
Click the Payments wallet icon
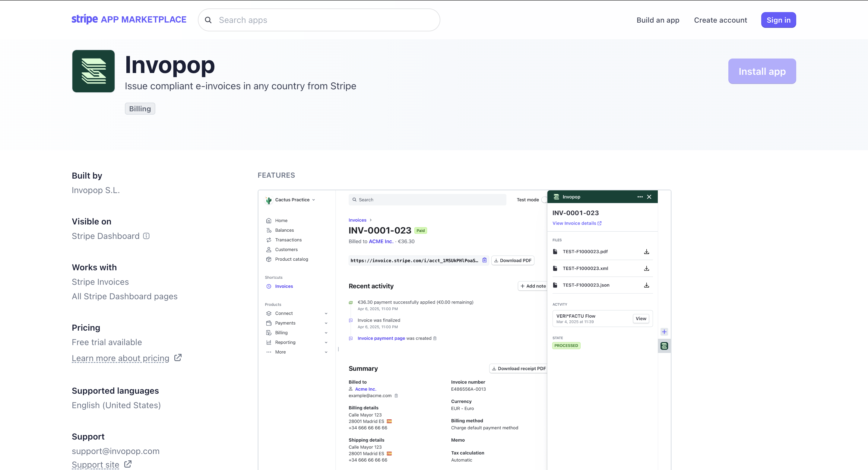[268, 323]
